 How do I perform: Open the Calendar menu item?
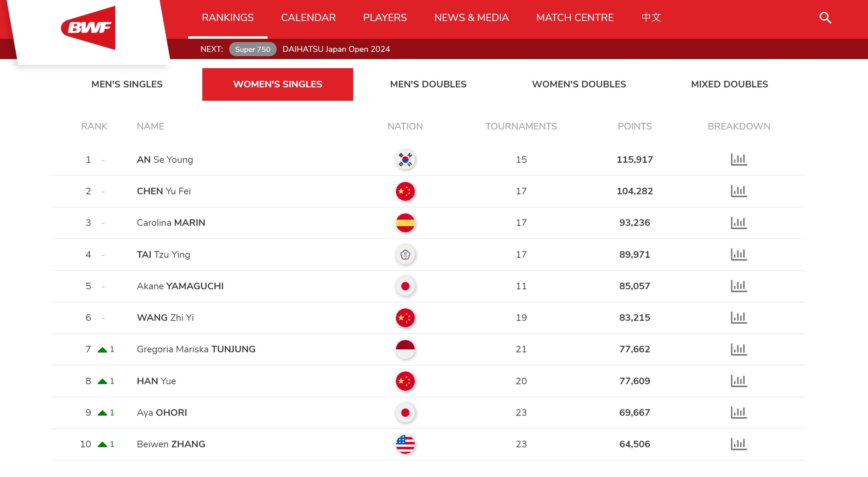pyautogui.click(x=309, y=18)
